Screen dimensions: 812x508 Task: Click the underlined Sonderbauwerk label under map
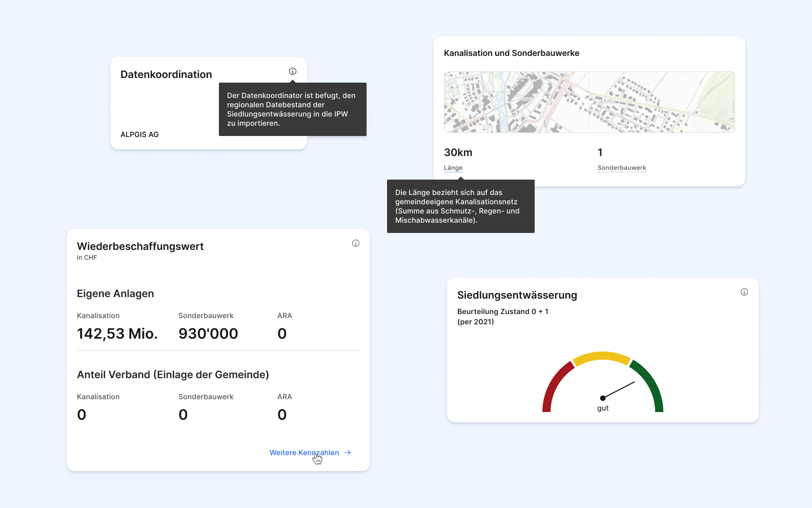point(621,168)
